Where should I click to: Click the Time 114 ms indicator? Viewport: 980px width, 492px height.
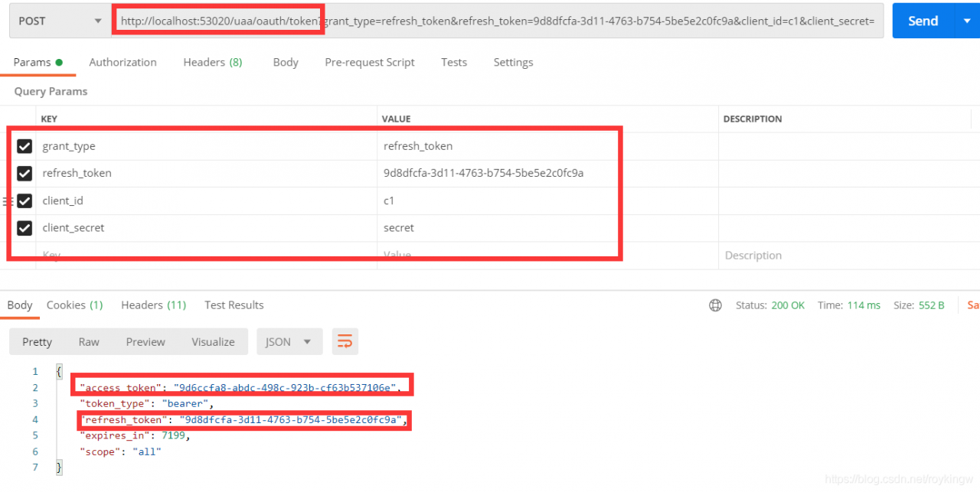click(x=849, y=305)
